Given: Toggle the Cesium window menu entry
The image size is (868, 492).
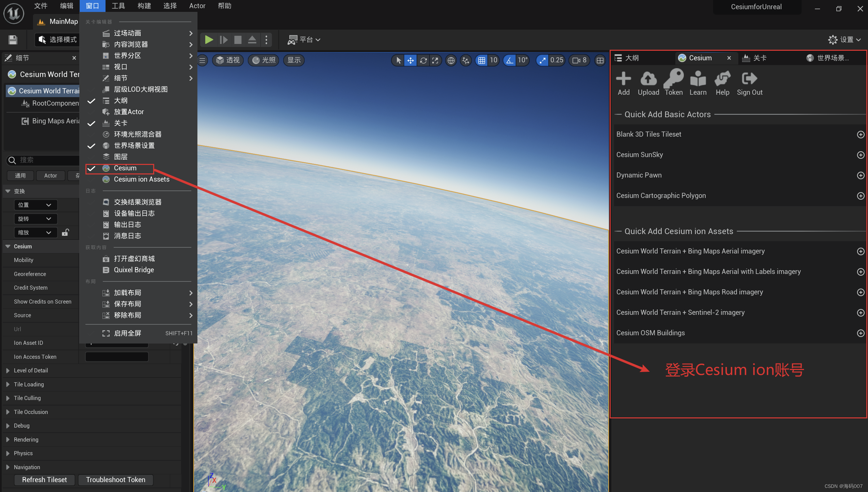Looking at the screenshot, I should (139, 168).
